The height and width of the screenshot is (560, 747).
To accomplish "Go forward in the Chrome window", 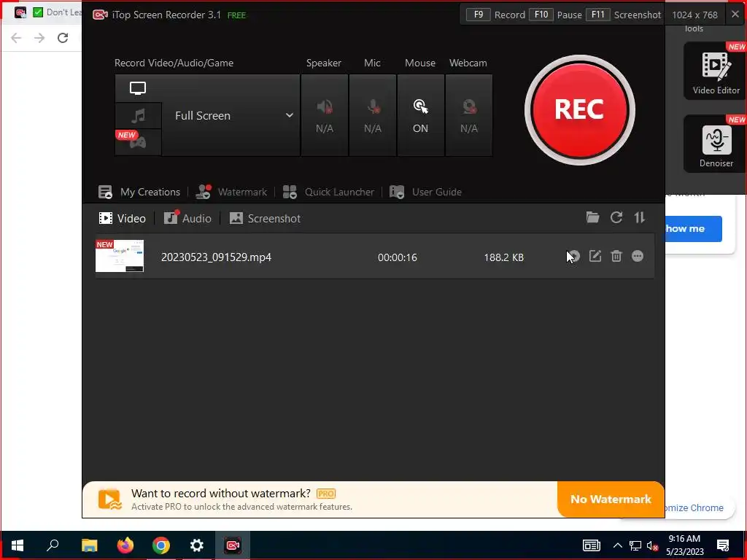I will (39, 38).
